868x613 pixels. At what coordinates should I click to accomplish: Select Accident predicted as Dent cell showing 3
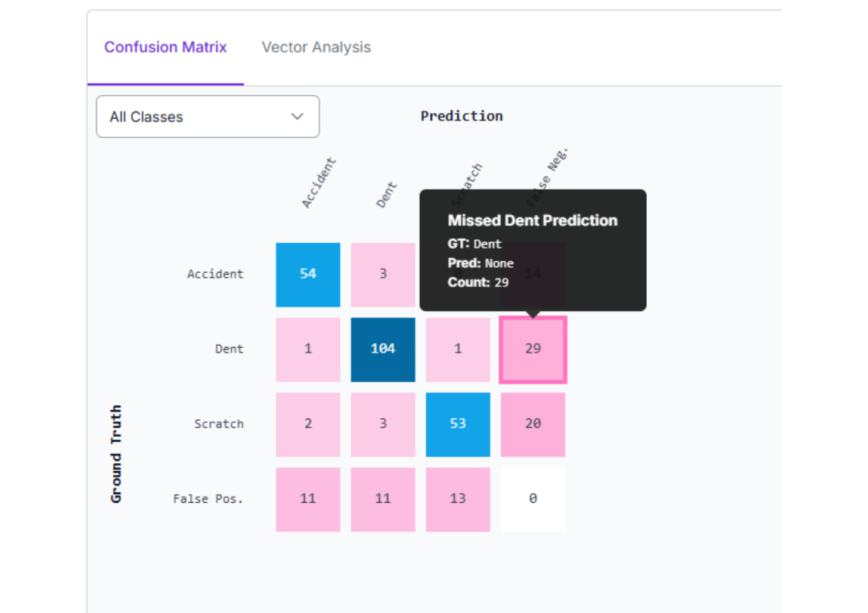click(x=383, y=274)
